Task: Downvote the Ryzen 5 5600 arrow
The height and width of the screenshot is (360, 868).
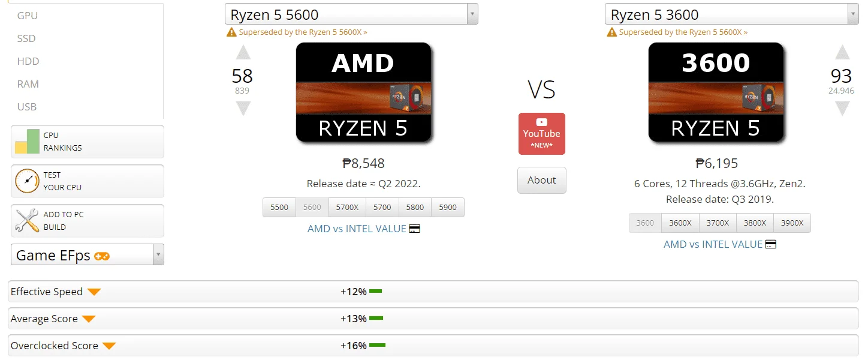Action: click(243, 109)
